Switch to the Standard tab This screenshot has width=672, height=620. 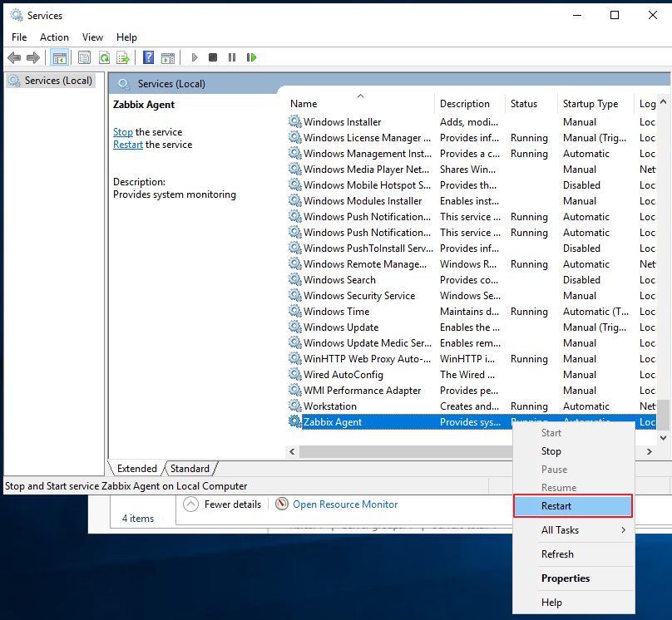pyautogui.click(x=190, y=469)
